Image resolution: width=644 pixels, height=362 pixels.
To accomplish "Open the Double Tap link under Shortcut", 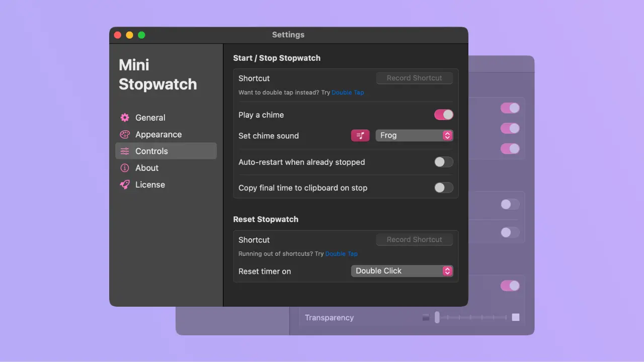I will pos(348,93).
